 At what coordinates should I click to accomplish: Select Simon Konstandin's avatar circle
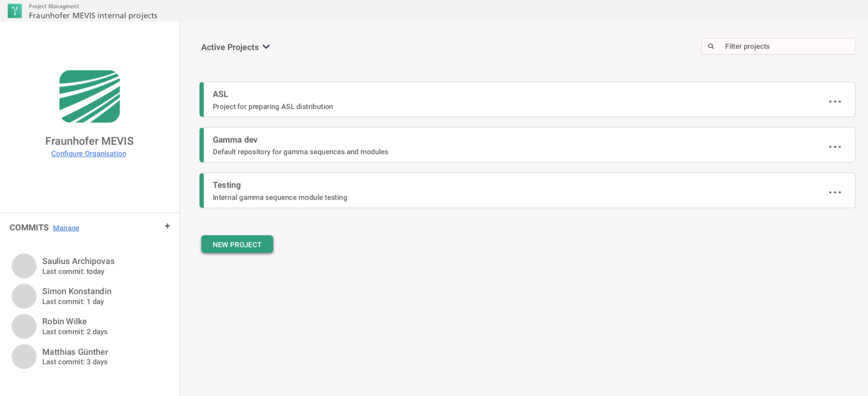pyautogui.click(x=24, y=296)
